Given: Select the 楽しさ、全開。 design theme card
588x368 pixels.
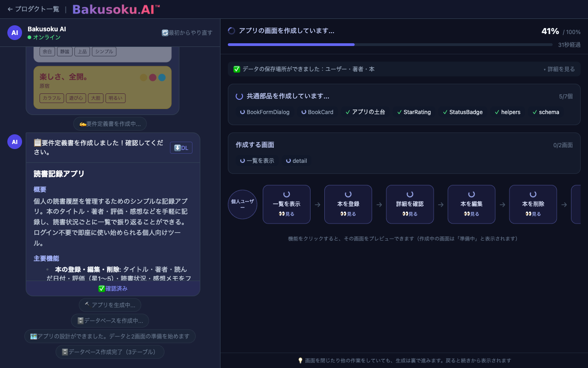Looking at the screenshot, I should pos(102,87).
